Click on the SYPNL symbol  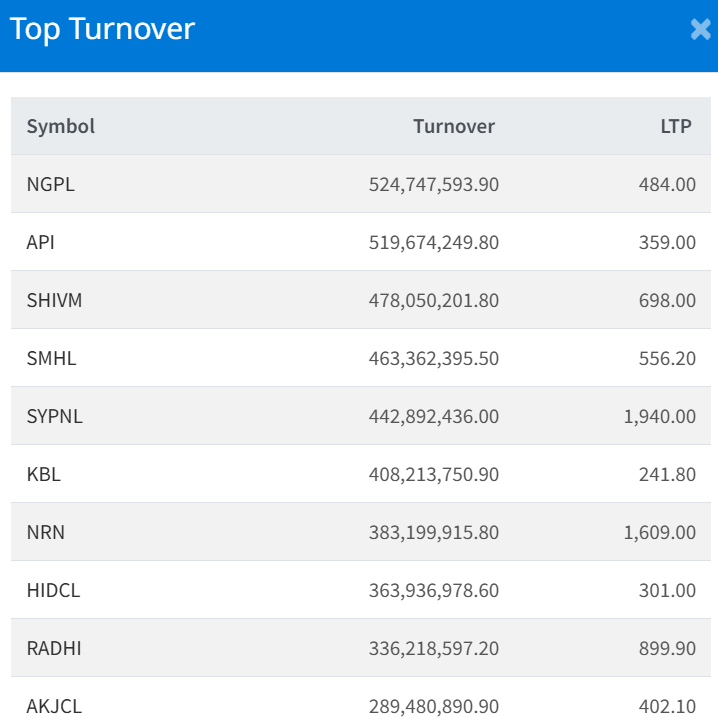[x=54, y=416]
